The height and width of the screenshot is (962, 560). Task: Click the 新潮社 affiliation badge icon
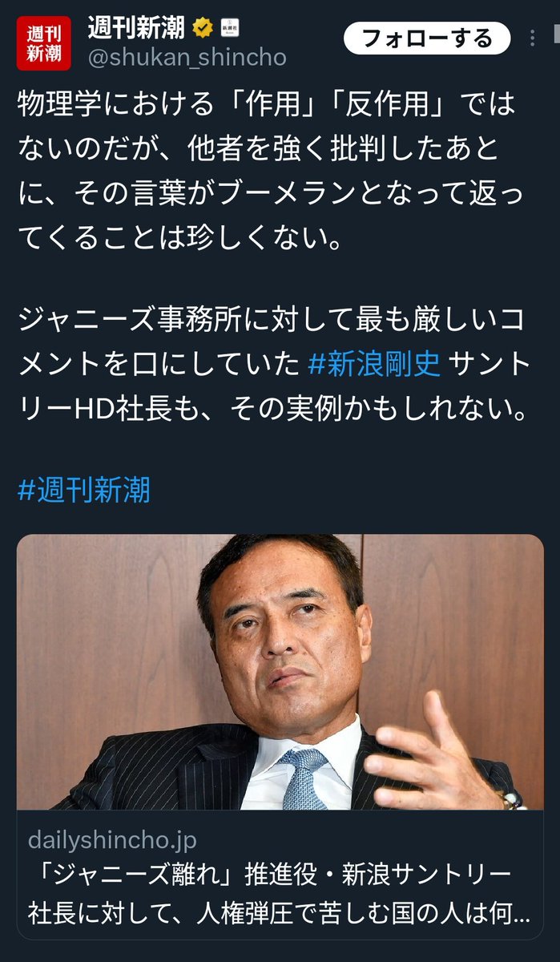click(230, 30)
